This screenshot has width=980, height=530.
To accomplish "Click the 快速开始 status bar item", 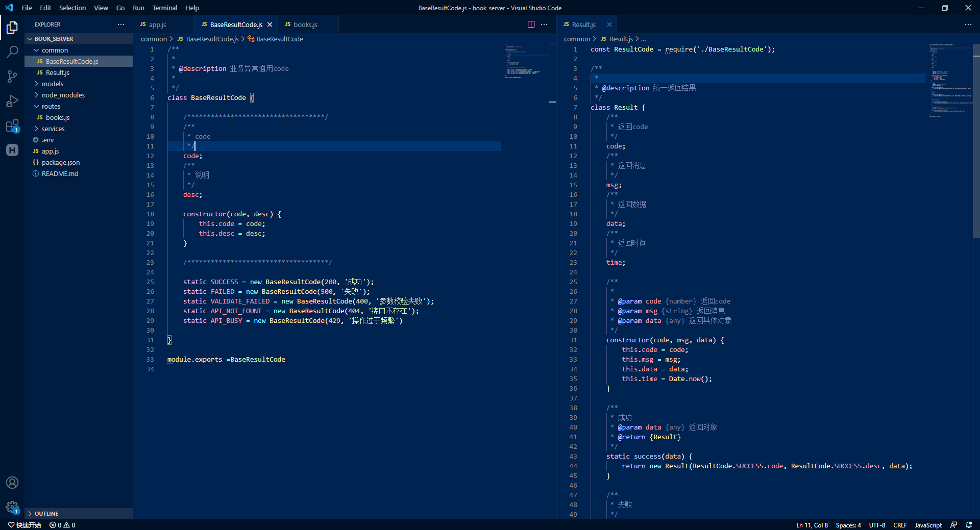I will (x=24, y=525).
